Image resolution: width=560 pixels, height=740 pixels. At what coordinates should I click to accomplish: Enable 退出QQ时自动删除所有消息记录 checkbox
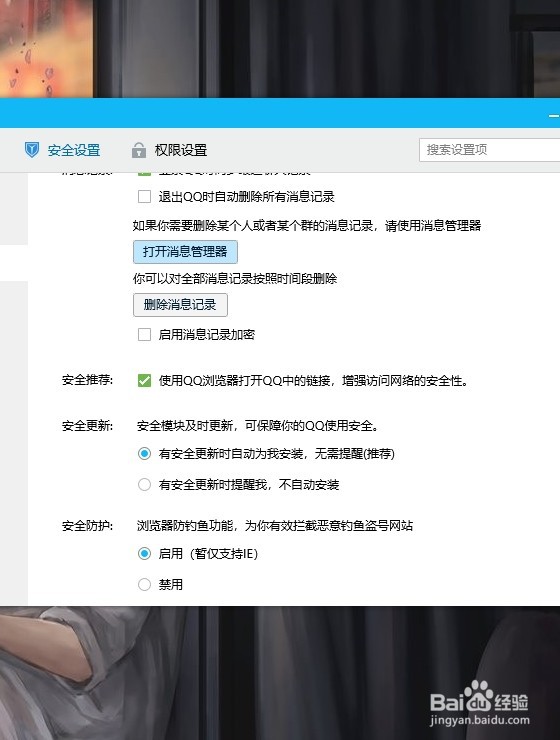click(144, 196)
